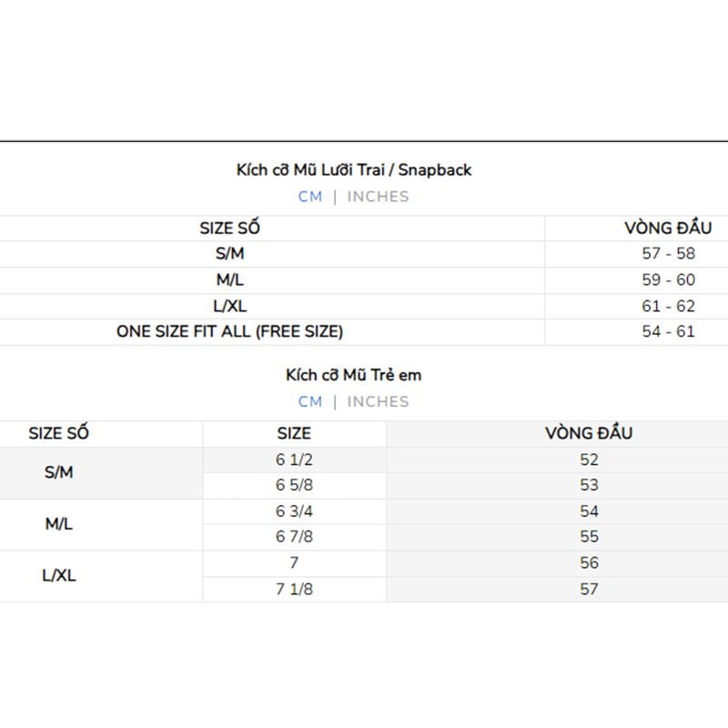Click the SIZE column header in kids table

[x=294, y=434]
